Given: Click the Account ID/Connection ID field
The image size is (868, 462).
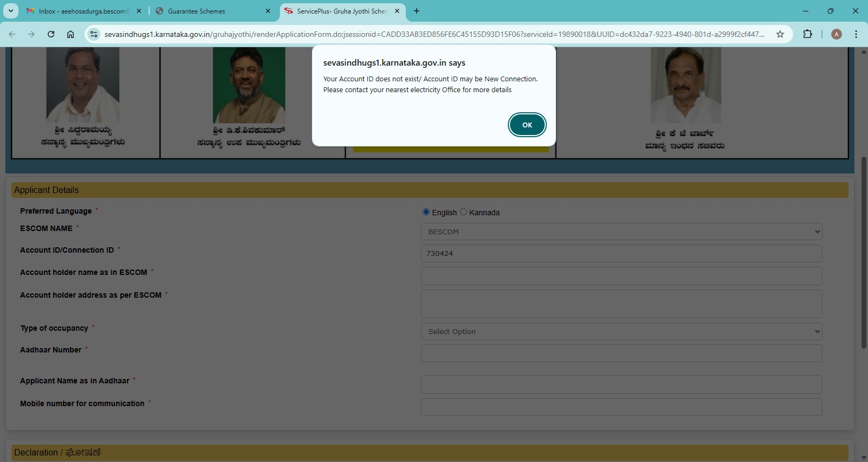Looking at the screenshot, I should (621, 253).
